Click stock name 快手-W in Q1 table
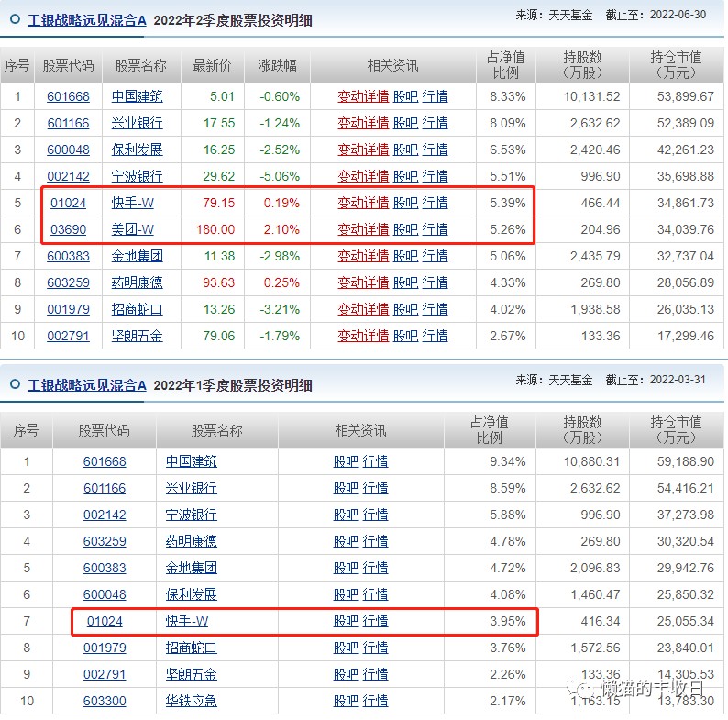Image resolution: width=728 pixels, height=720 pixels. pos(187,621)
